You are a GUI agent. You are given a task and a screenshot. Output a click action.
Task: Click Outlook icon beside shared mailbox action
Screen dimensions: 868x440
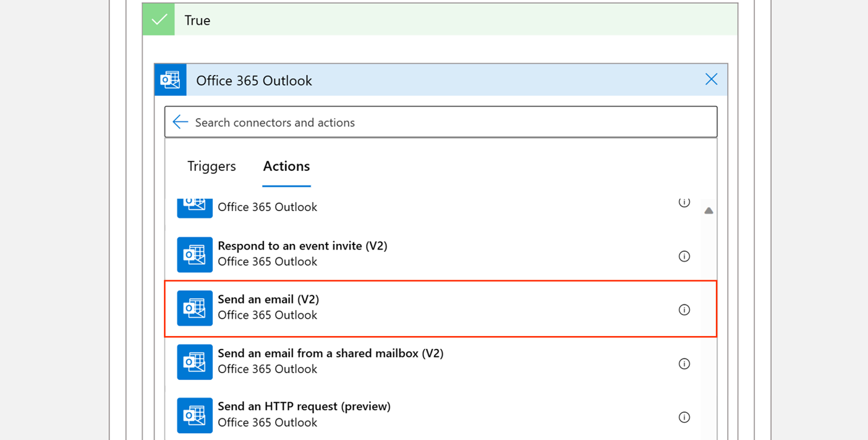coord(195,362)
